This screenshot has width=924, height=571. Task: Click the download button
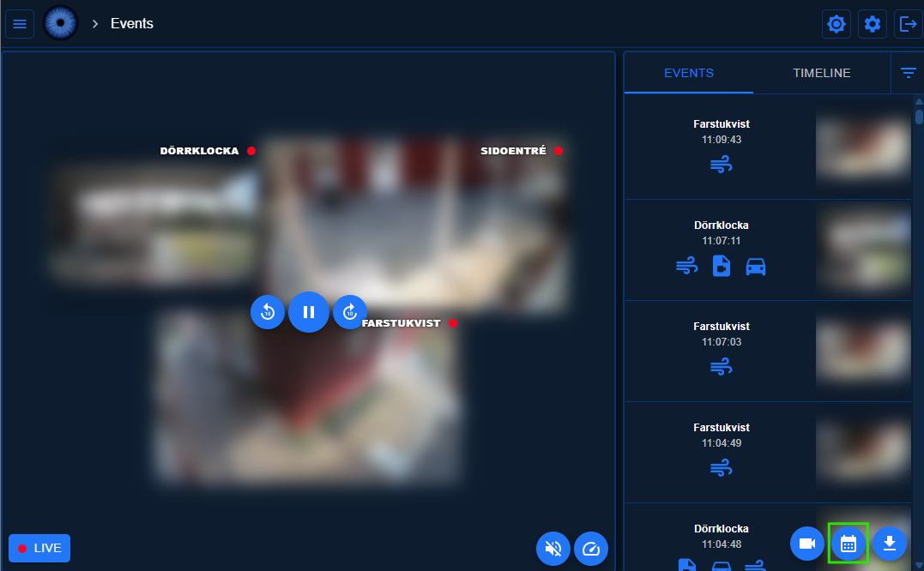(890, 544)
